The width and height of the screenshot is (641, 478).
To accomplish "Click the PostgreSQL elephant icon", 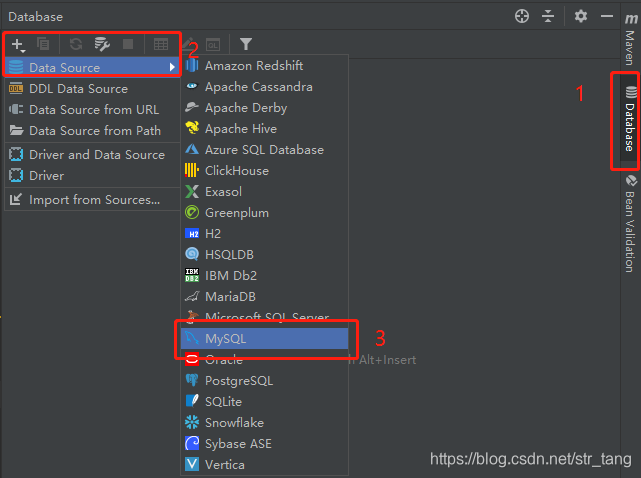I will [x=192, y=380].
